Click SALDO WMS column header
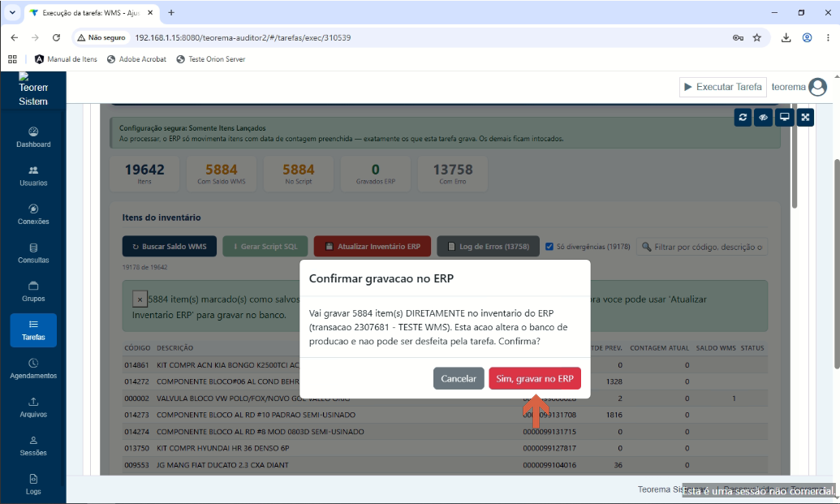The image size is (840, 504). (716, 347)
